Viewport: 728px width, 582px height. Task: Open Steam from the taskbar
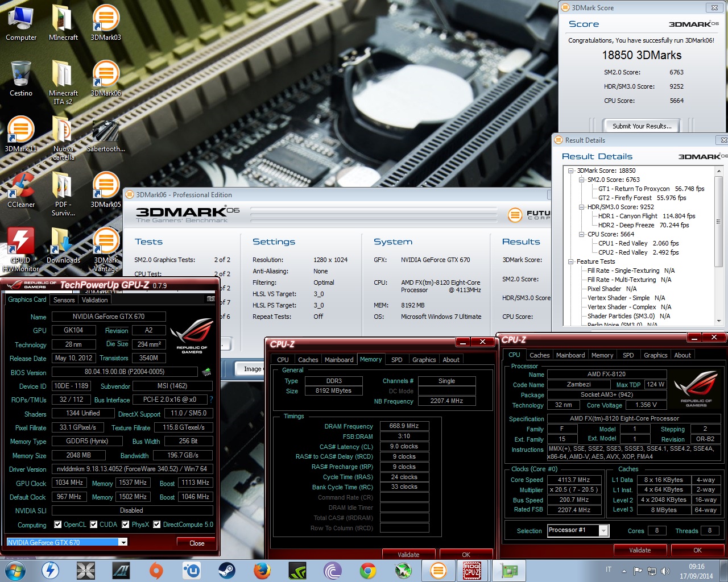[227, 570]
